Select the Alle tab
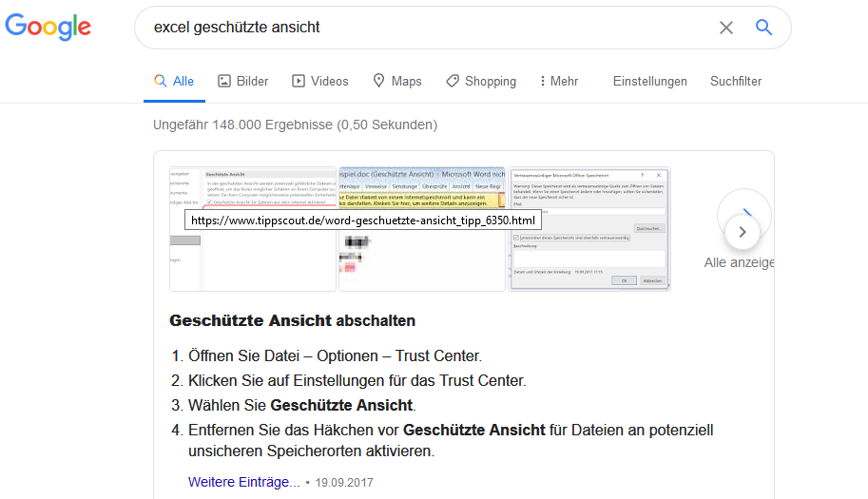The height and width of the screenshot is (499, 868). pos(174,82)
